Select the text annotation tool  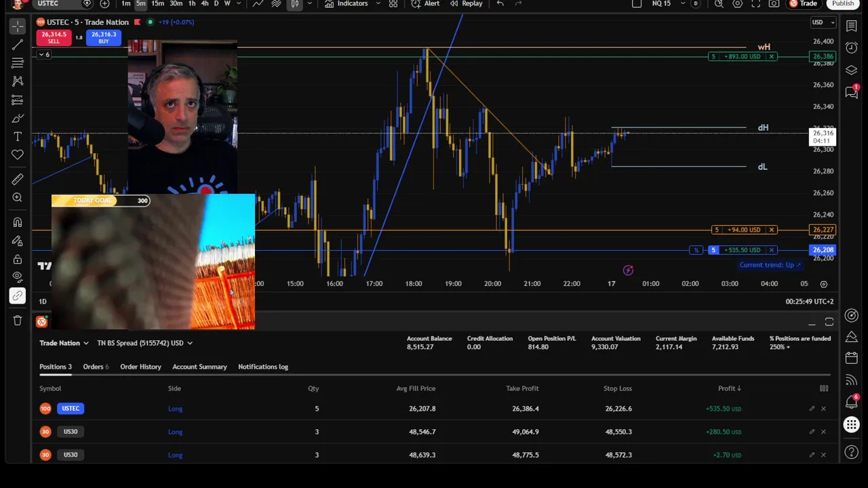coord(18,137)
